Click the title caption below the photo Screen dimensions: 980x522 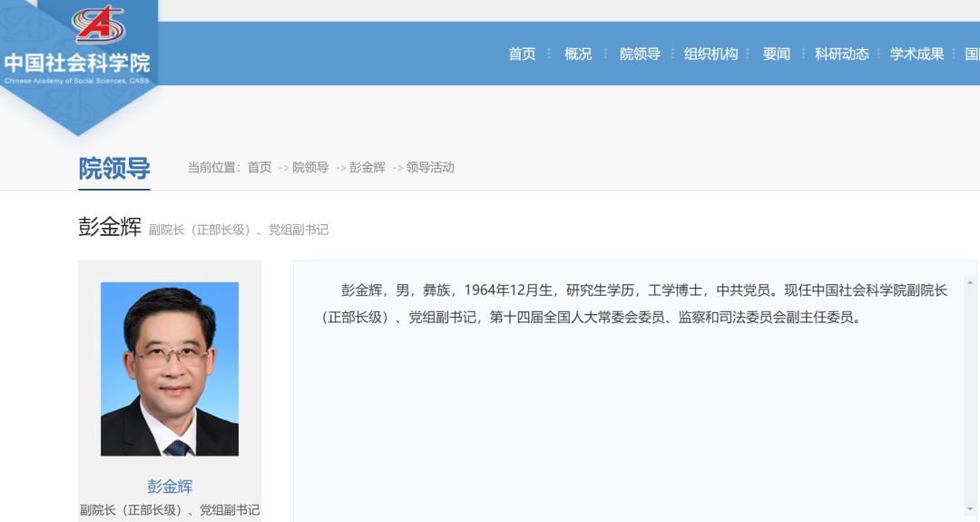click(170, 510)
